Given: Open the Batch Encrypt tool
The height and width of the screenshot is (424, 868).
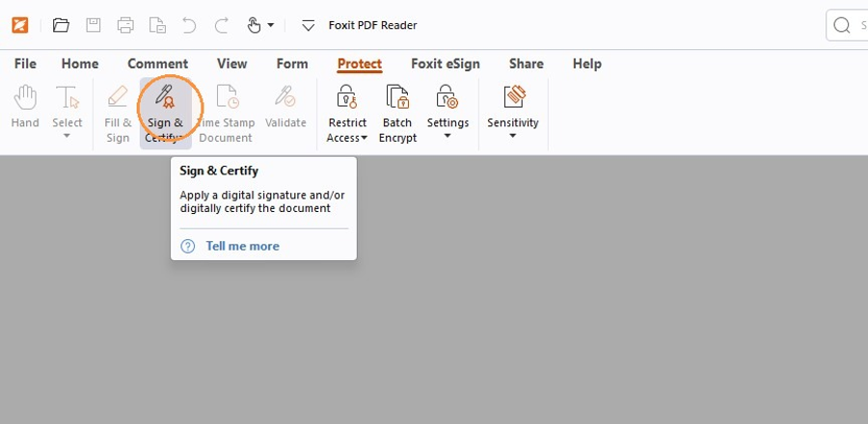Looking at the screenshot, I should pos(397,114).
